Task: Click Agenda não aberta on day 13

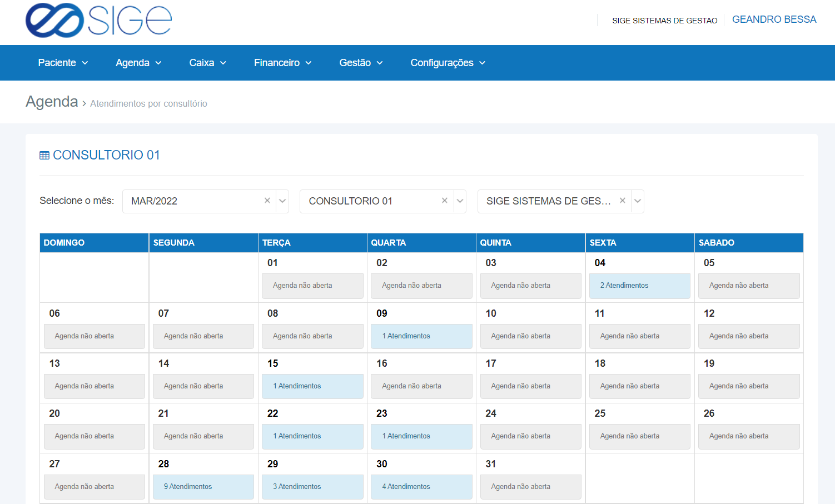Action: pyautogui.click(x=95, y=386)
